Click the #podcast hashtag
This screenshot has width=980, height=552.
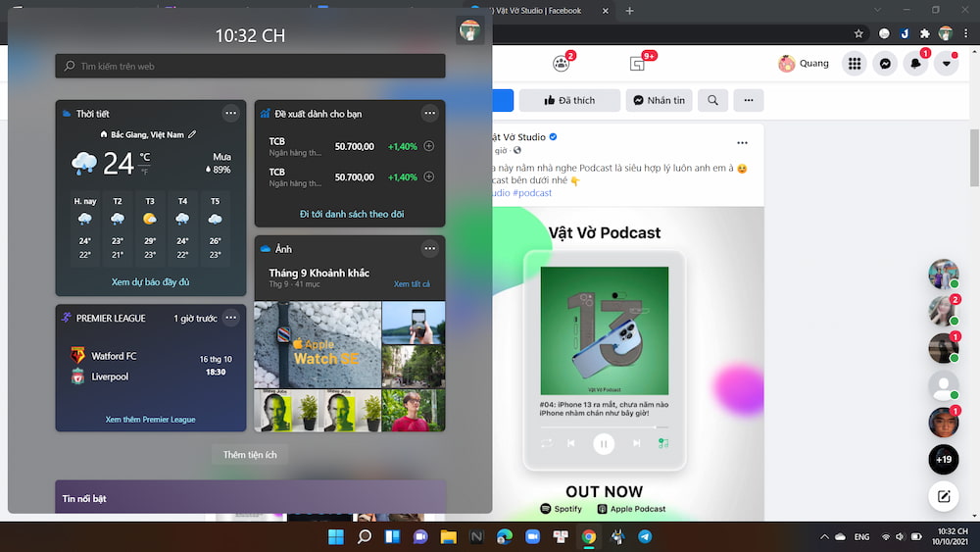532,192
